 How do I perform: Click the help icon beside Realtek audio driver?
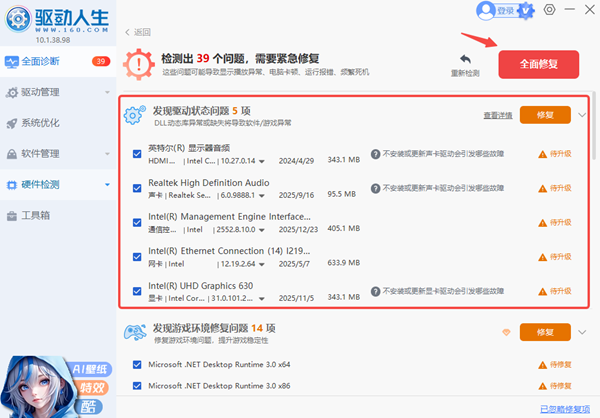click(376, 186)
